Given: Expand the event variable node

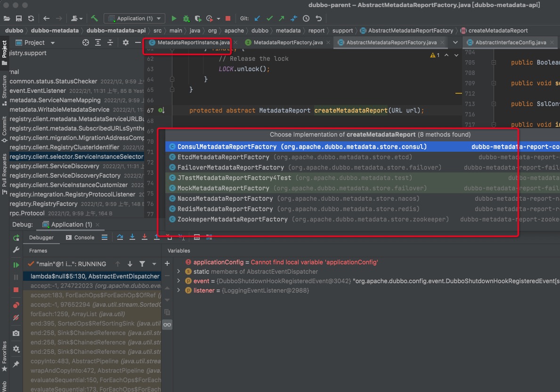Looking at the screenshot, I should click(x=179, y=281).
